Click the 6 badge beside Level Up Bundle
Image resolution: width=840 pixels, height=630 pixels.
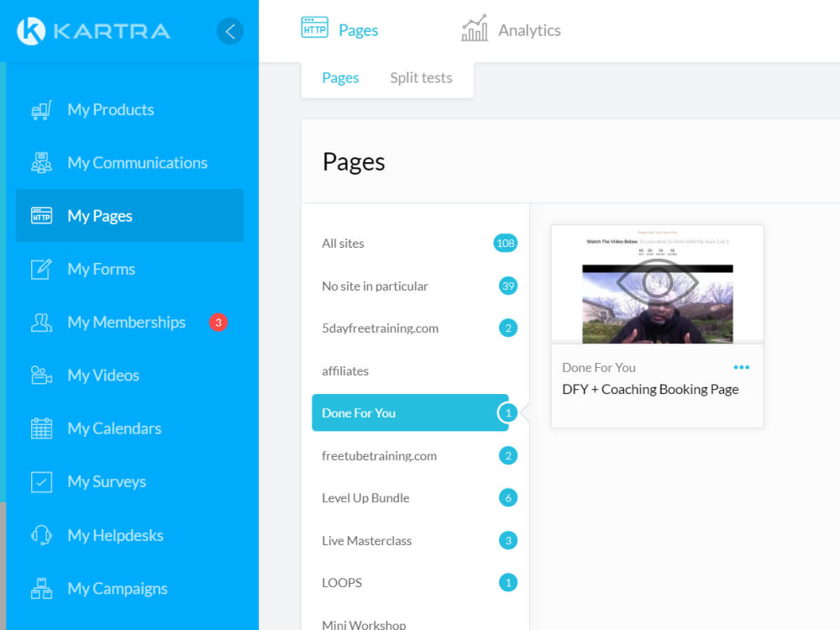508,497
